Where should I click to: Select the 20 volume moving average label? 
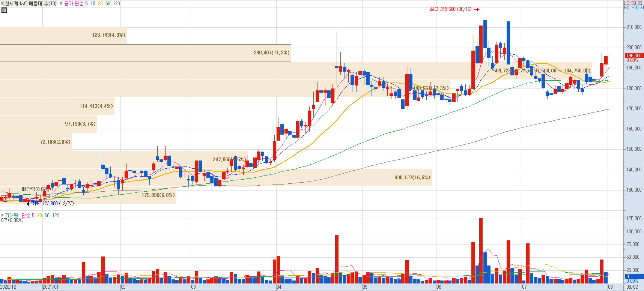tap(39, 215)
